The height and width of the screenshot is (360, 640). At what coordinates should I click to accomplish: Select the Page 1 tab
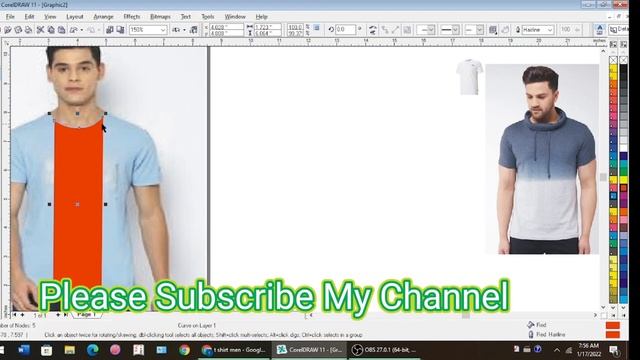pyautogui.click(x=87, y=315)
